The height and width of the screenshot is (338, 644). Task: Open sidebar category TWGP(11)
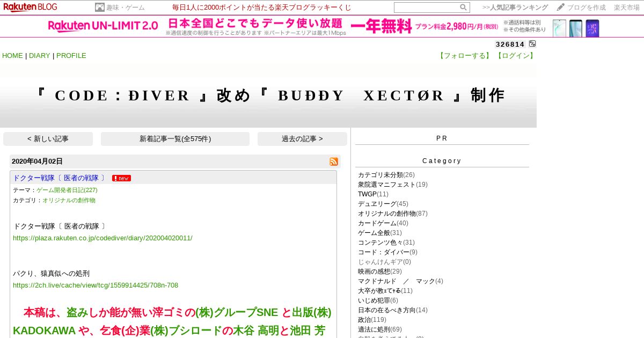373,194
